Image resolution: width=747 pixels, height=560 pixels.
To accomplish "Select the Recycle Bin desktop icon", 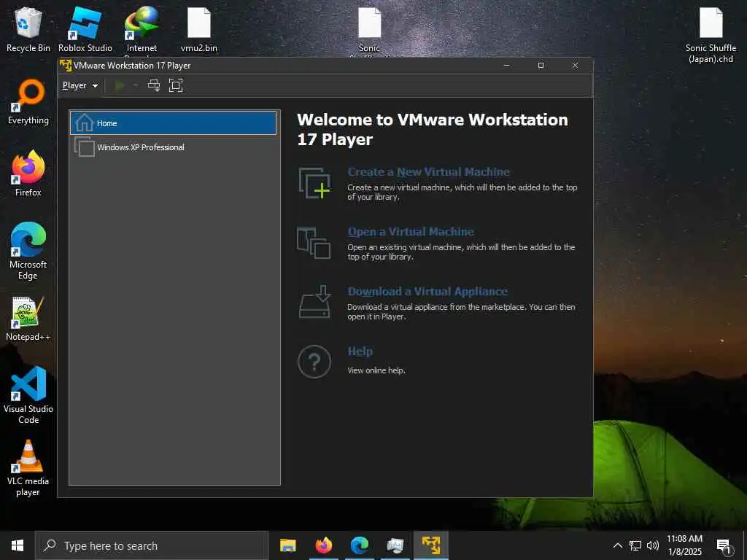I will click(28, 29).
